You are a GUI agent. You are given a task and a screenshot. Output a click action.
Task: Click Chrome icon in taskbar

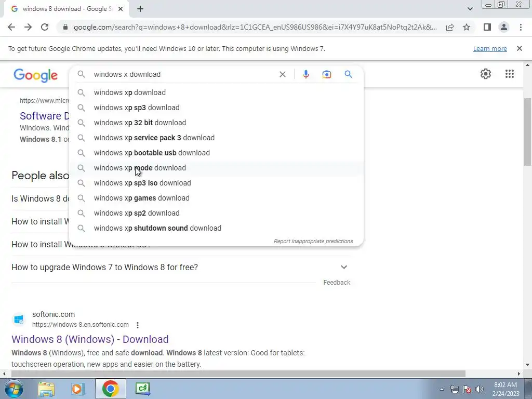[110, 389]
